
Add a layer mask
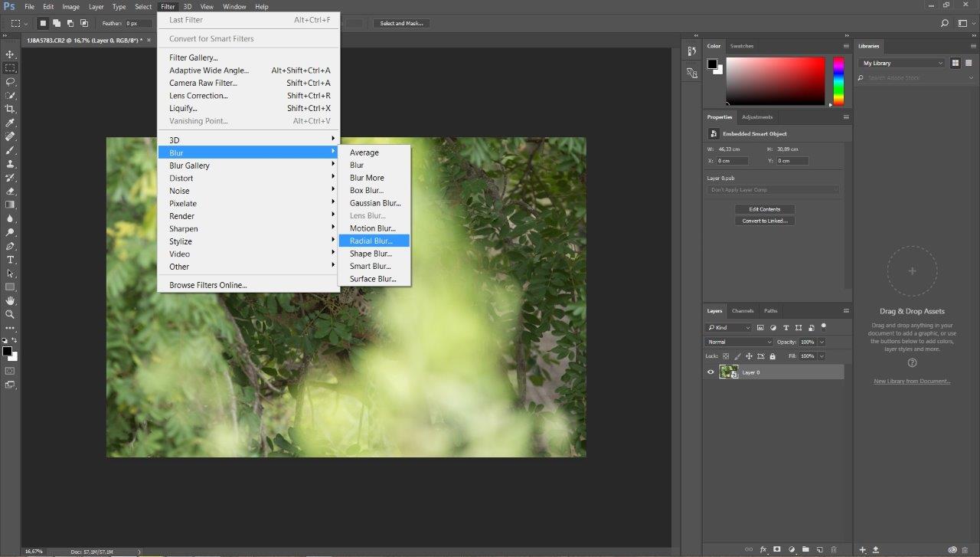[777, 549]
